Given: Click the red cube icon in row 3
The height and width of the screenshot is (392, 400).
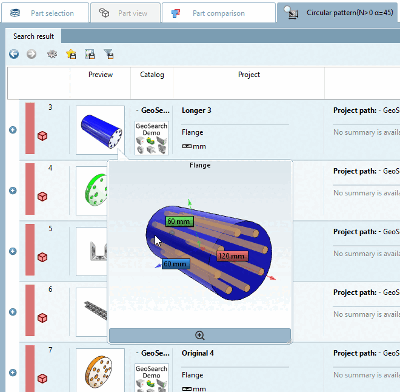Looking at the screenshot, I should coord(42,136).
